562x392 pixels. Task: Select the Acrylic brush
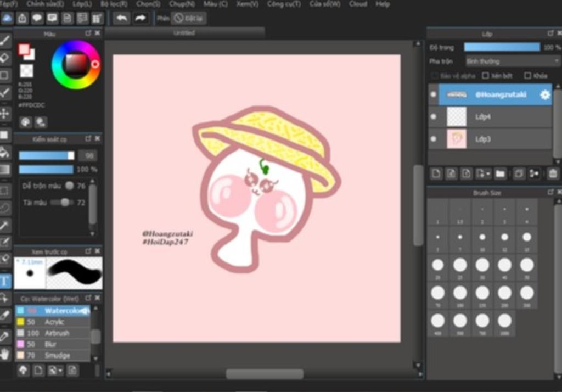tap(52, 322)
